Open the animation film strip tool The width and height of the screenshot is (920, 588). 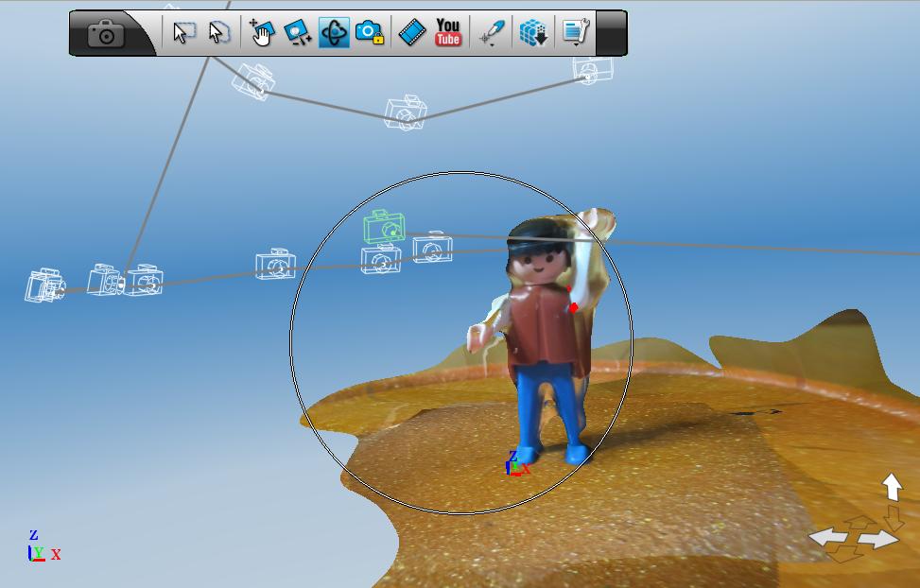pos(412,32)
